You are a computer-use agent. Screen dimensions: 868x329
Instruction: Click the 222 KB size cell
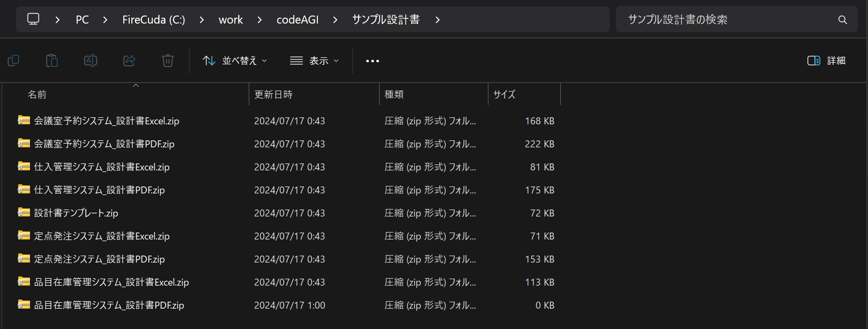539,144
